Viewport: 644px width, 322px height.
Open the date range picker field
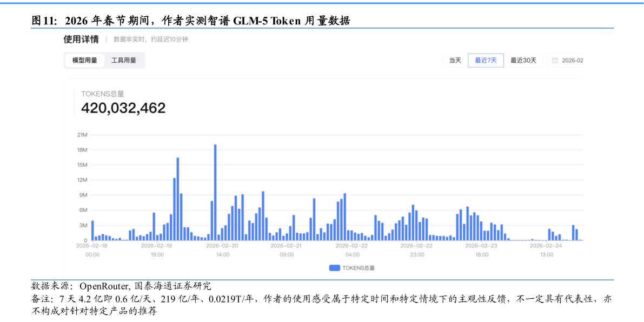coord(571,61)
